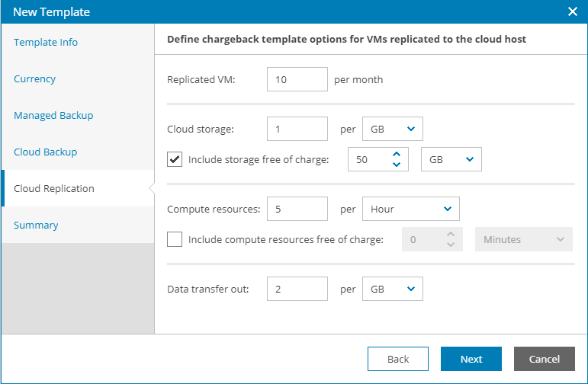Click the Replicated VM price field
588x384 pixels.
pyautogui.click(x=297, y=79)
